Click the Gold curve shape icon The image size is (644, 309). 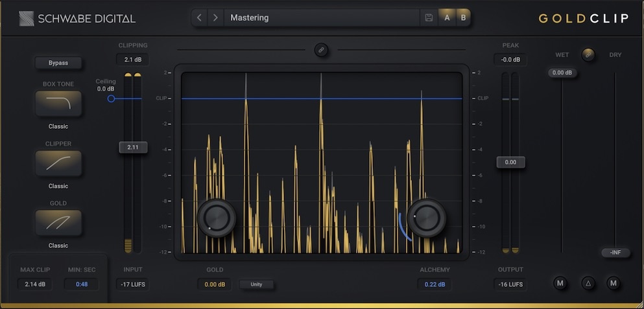coord(58,223)
